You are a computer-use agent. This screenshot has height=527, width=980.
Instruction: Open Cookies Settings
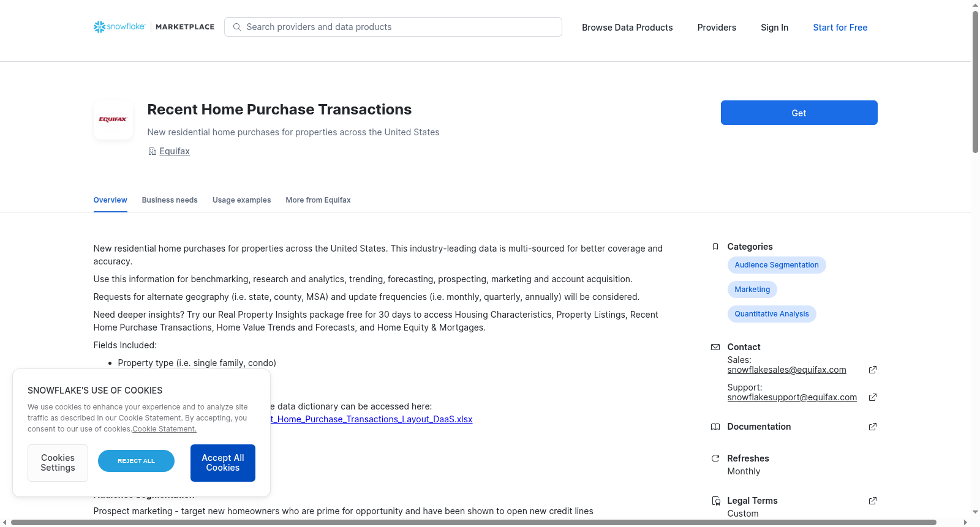(x=58, y=463)
